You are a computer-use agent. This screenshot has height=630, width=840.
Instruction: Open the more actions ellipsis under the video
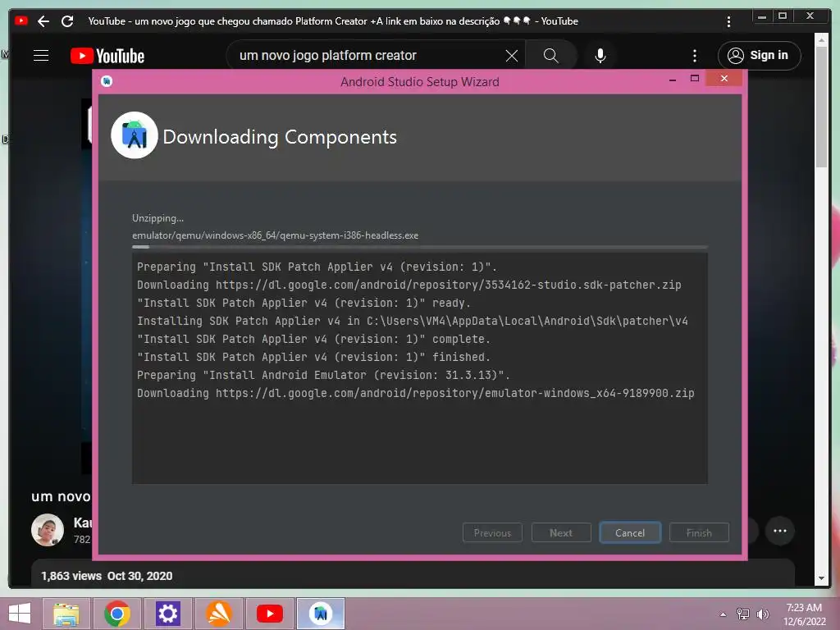tap(780, 531)
